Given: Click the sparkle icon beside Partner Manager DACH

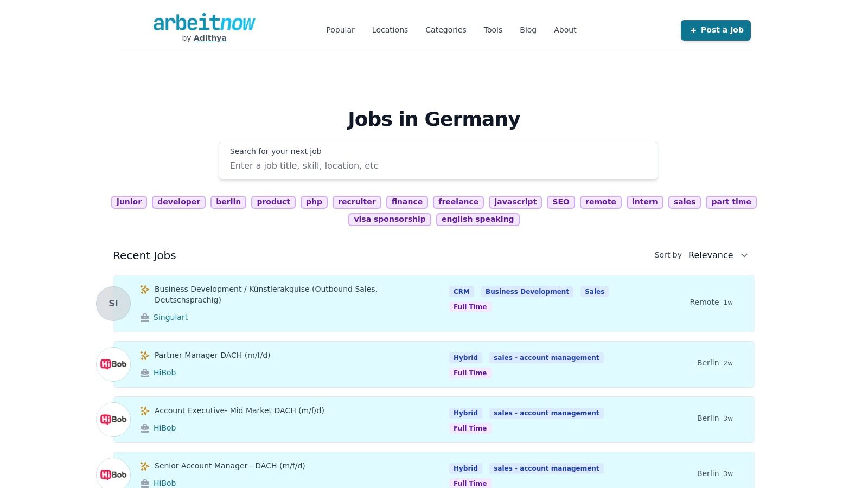Looking at the screenshot, I should [x=145, y=356].
